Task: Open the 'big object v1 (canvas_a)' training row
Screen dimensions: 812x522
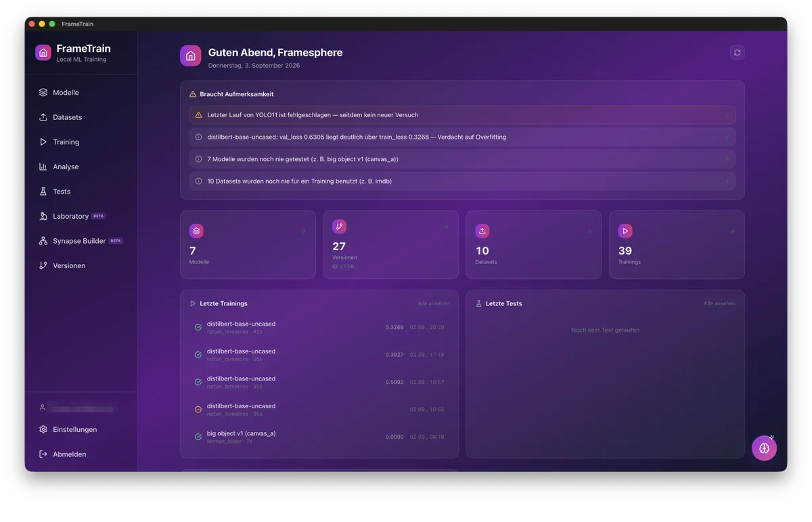Action: (319, 437)
